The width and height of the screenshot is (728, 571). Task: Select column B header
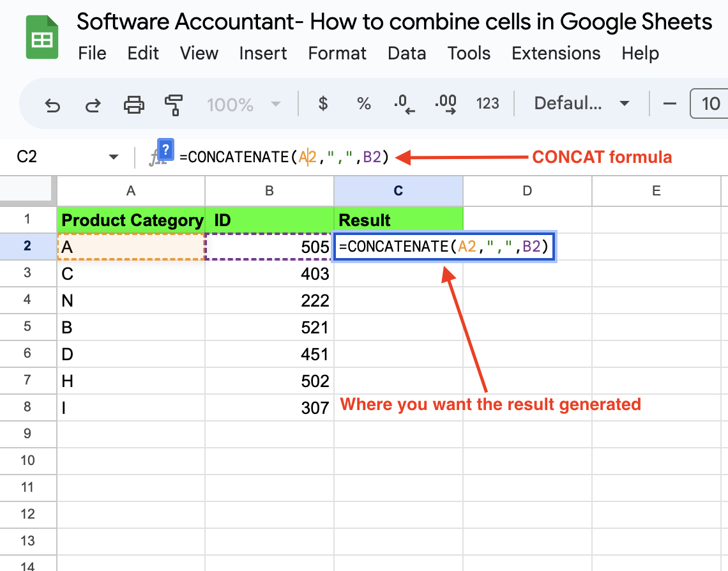coord(269,191)
